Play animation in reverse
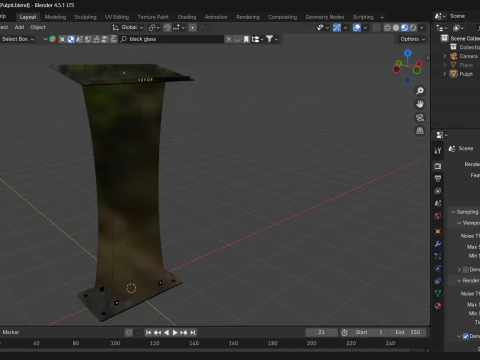Viewport: 480px width, 360px height. pyautogui.click(x=166, y=332)
